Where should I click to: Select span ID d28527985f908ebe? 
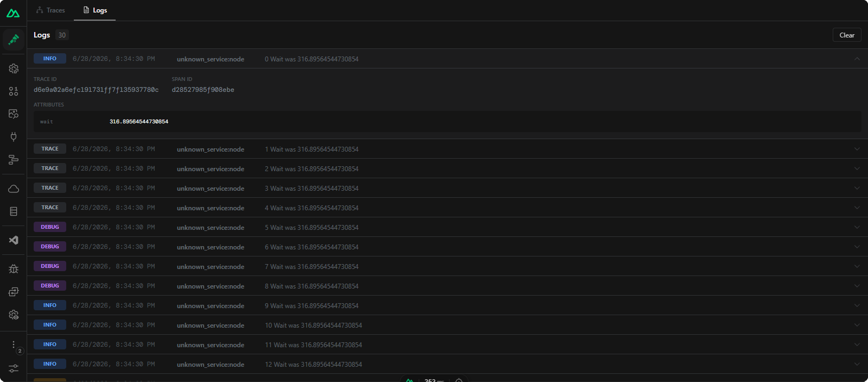pyautogui.click(x=203, y=90)
